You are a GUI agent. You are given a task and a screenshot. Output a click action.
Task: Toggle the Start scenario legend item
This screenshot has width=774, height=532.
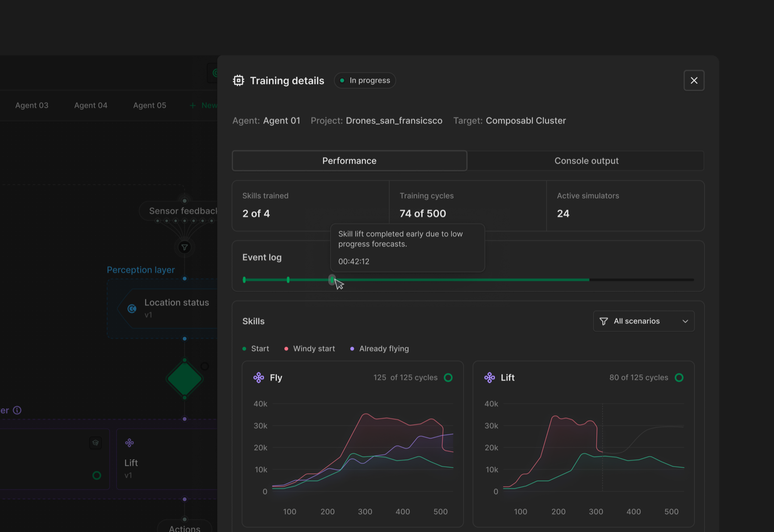tap(255, 349)
